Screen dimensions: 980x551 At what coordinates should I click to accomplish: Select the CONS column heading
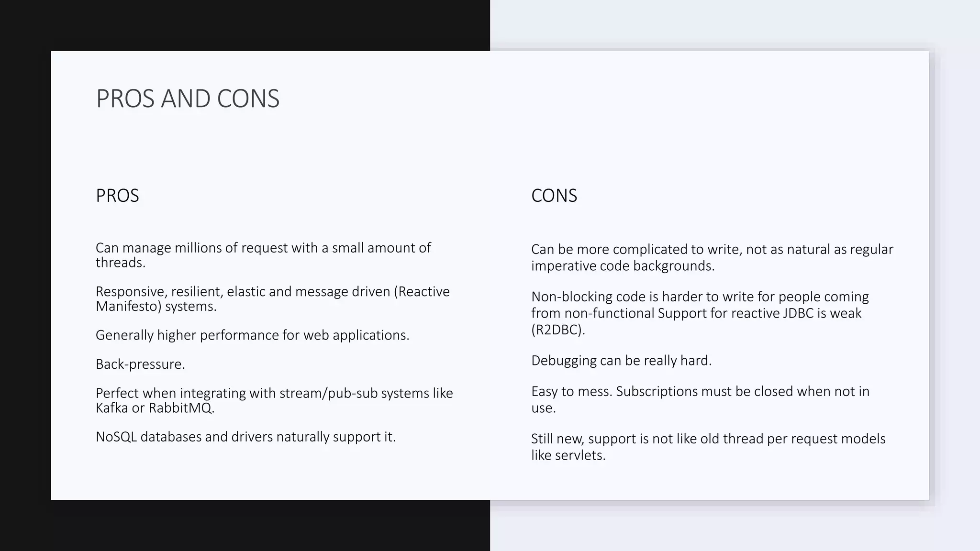[554, 196]
